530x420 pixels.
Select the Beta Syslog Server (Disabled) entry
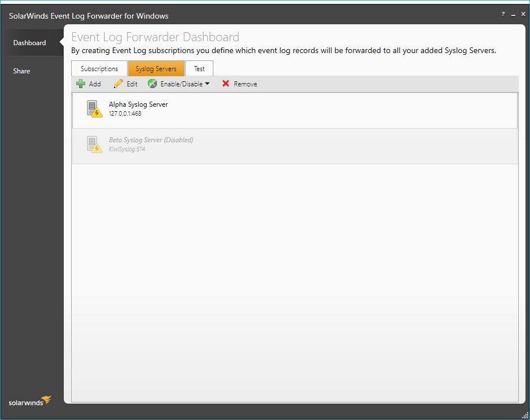(151, 140)
